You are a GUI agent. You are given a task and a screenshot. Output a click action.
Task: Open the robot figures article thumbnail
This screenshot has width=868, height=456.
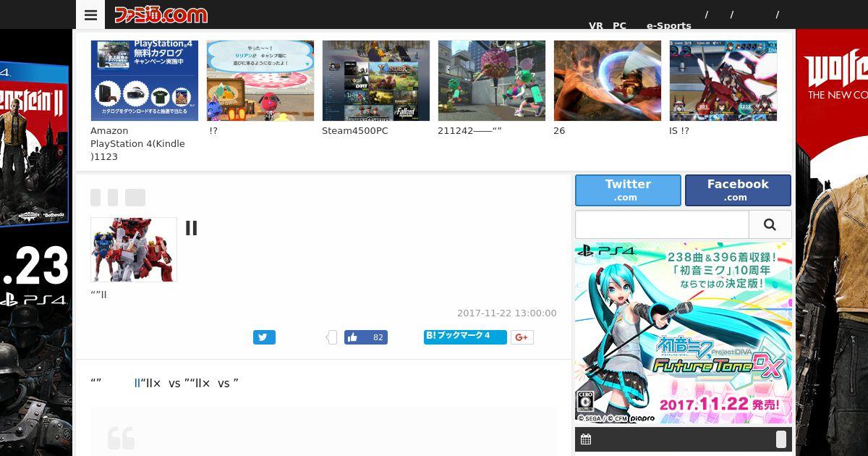134,250
